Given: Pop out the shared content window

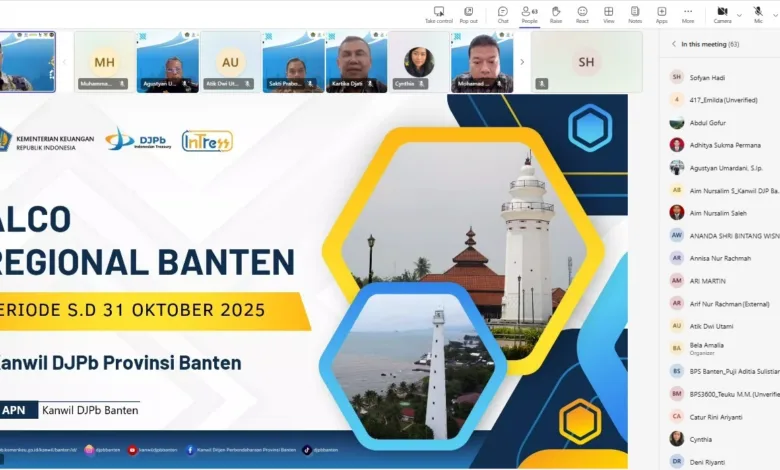Looking at the screenshot, I should point(468,13).
